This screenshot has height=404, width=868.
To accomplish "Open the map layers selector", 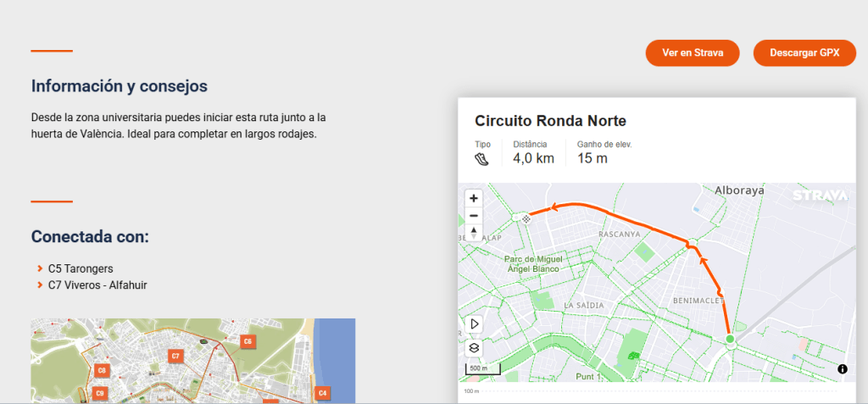I will 475,348.
